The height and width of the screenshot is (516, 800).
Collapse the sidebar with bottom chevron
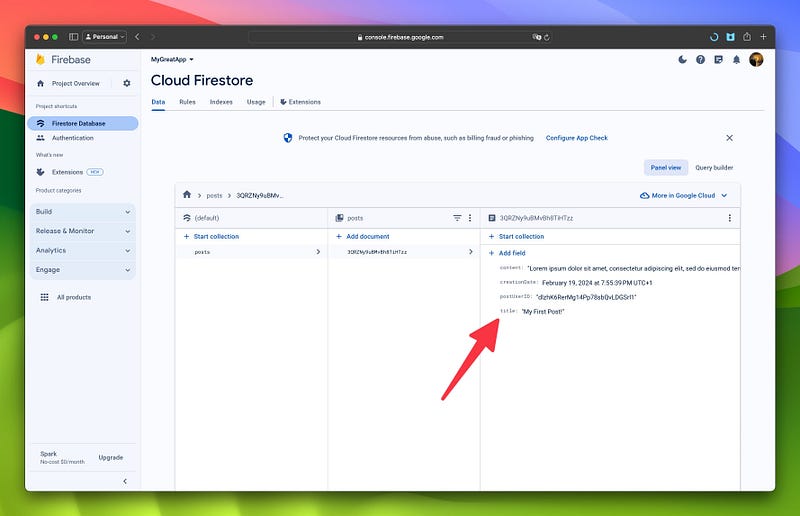pos(125,481)
